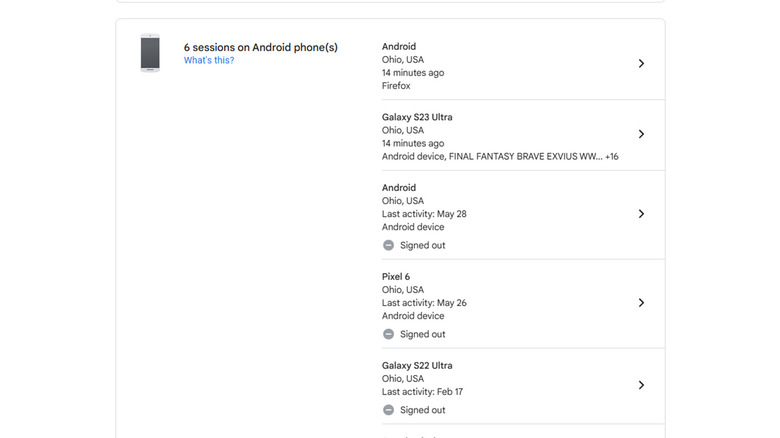Click the +16 more apps indicator
The image size is (780, 438).
(611, 157)
